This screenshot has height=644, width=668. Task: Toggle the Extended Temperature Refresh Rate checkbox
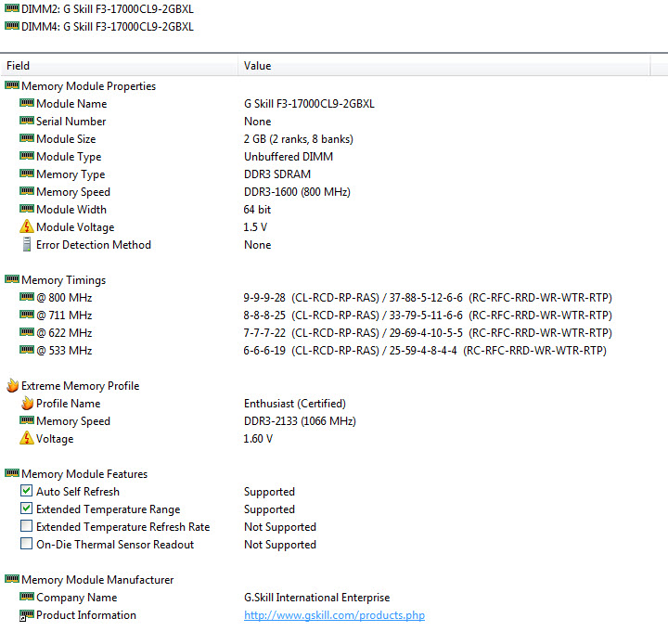26,526
